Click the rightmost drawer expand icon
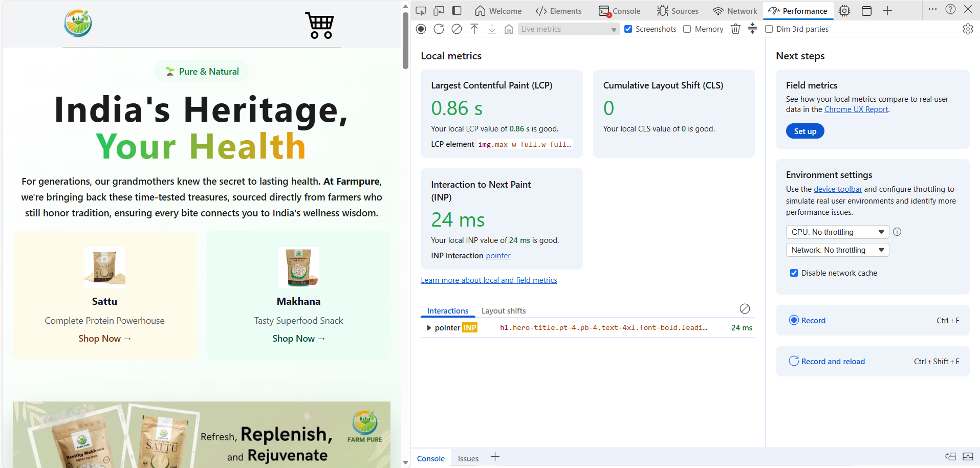Image resolution: width=980 pixels, height=468 pixels. (968, 457)
